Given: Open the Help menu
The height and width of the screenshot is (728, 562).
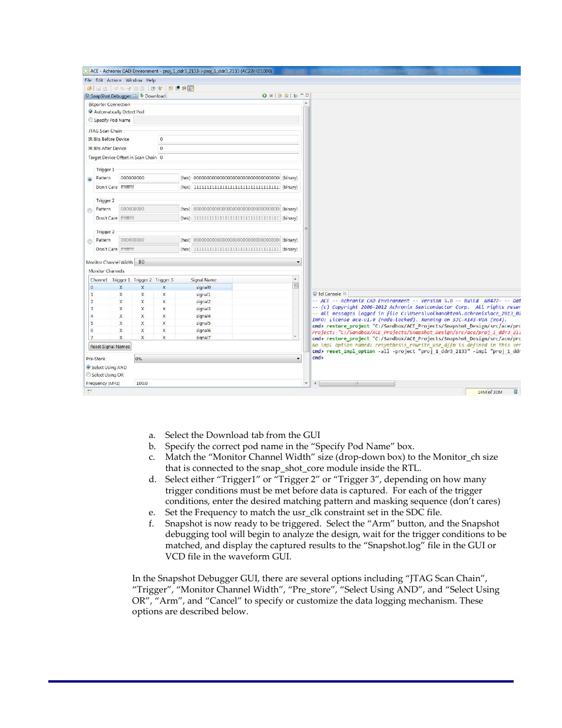Looking at the screenshot, I should (151, 80).
